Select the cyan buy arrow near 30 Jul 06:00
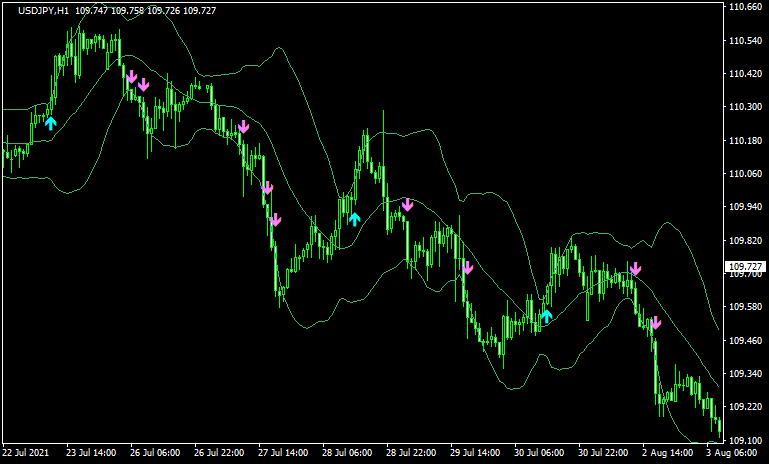769x464 pixels. pos(546,316)
